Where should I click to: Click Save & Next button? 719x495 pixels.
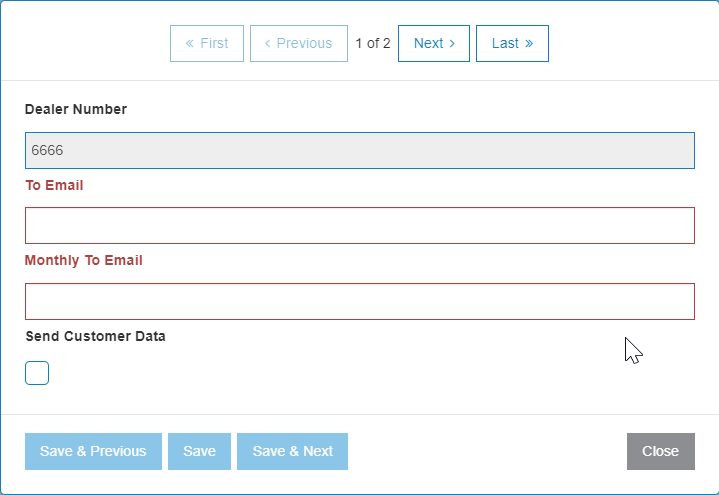point(293,451)
